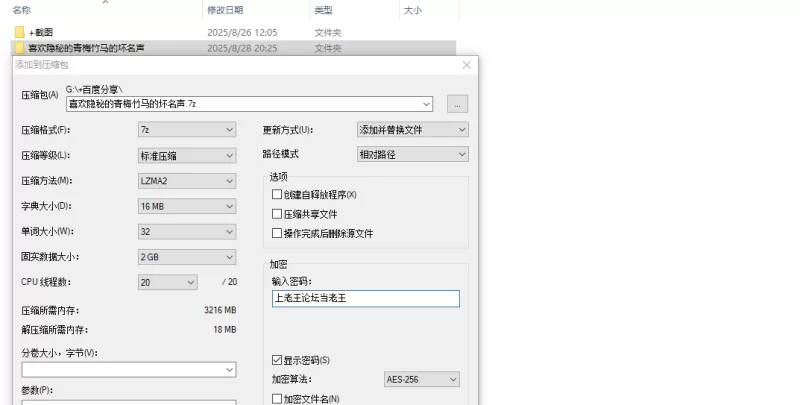
Task: Click the +截图 folder icon
Action: coord(20,32)
